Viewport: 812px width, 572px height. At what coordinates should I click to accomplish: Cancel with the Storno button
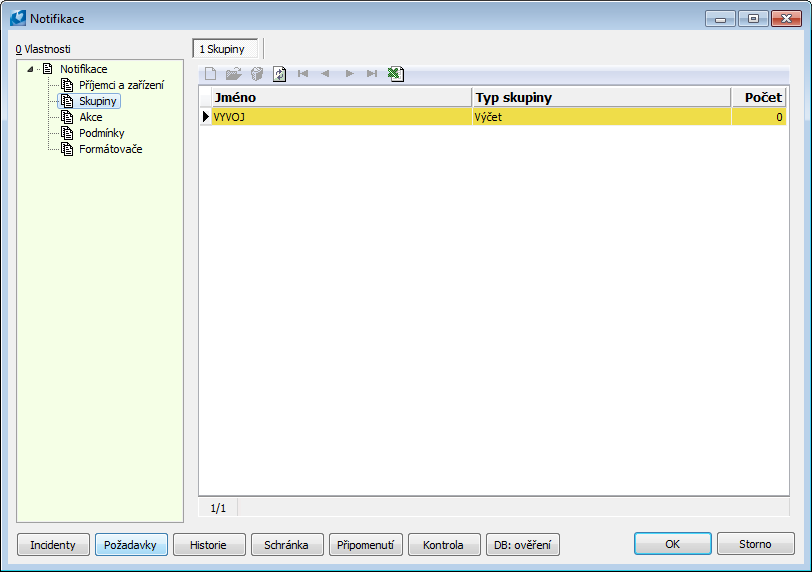(756, 544)
